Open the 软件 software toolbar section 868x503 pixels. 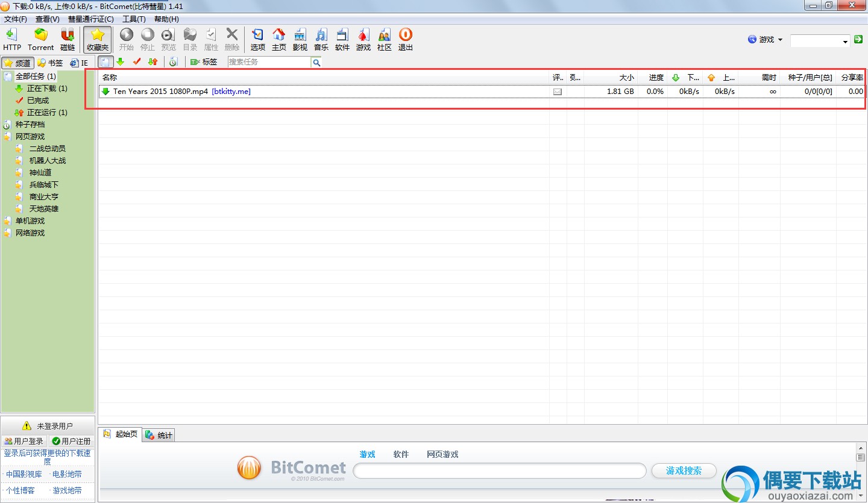coord(342,39)
